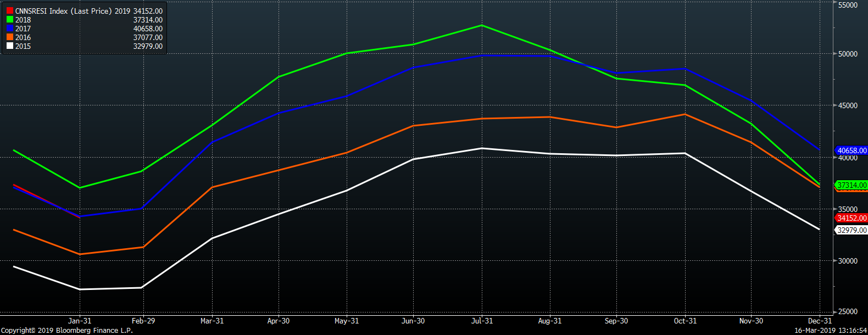Click the white 32979.00 price tag on right axis
The width and height of the screenshot is (868, 335).
click(x=851, y=230)
